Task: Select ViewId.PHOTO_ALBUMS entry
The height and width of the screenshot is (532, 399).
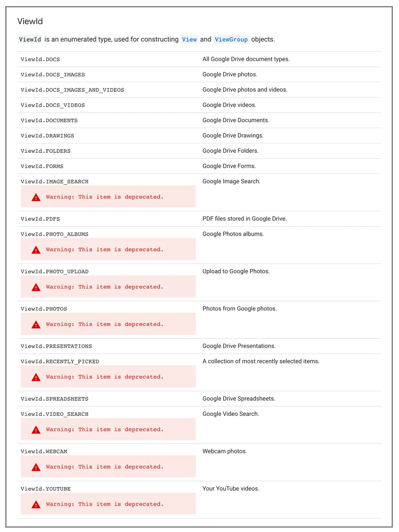Action: click(55, 234)
